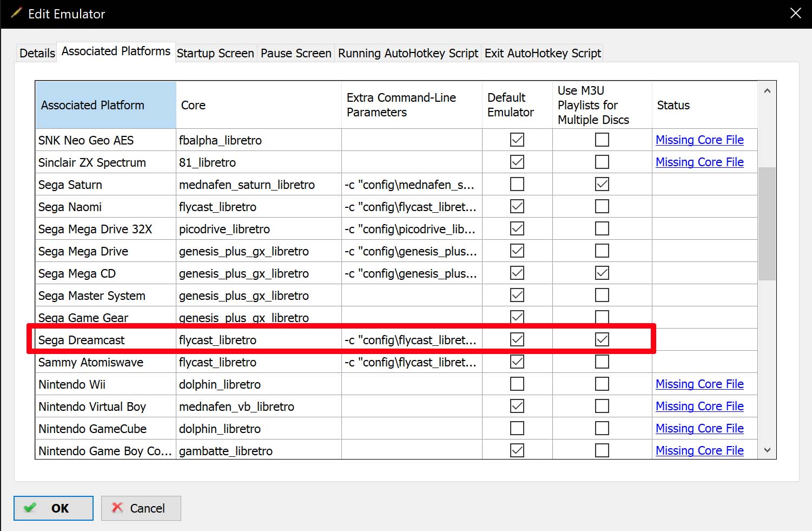Click Extra Command-Line Parameters column header
The image size is (812, 531).
pyautogui.click(x=412, y=105)
